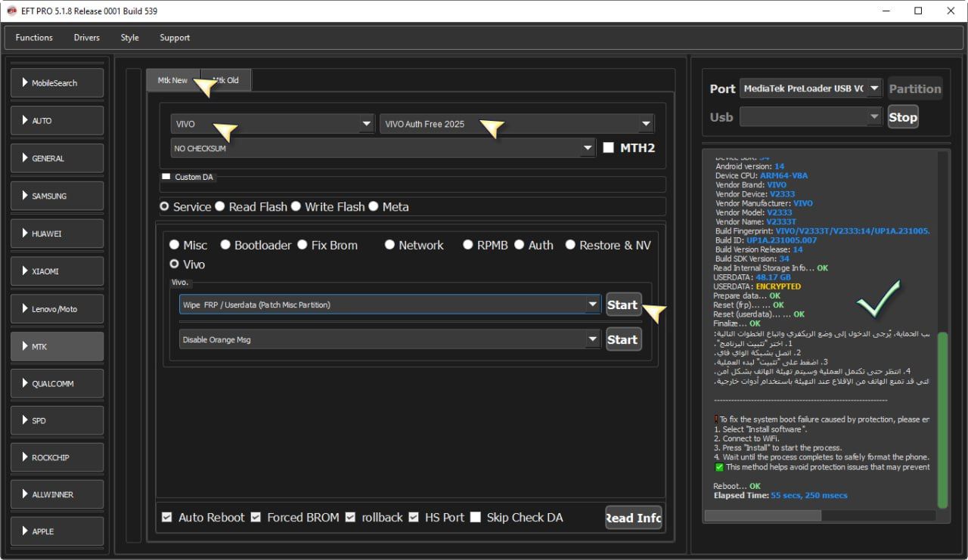Open the ALLWINNER sidebar section

(57, 494)
